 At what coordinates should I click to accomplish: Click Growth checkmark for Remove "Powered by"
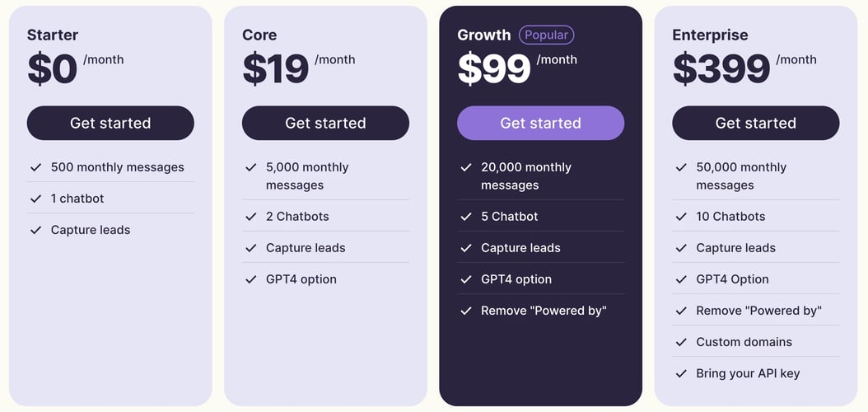[466, 311]
